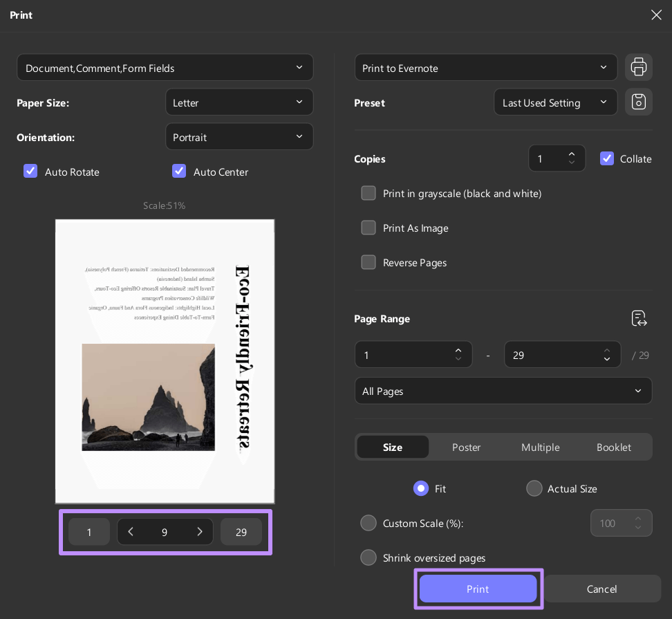Open the Orientation dropdown
Image resolution: width=672 pixels, height=619 pixels.
[x=239, y=136]
